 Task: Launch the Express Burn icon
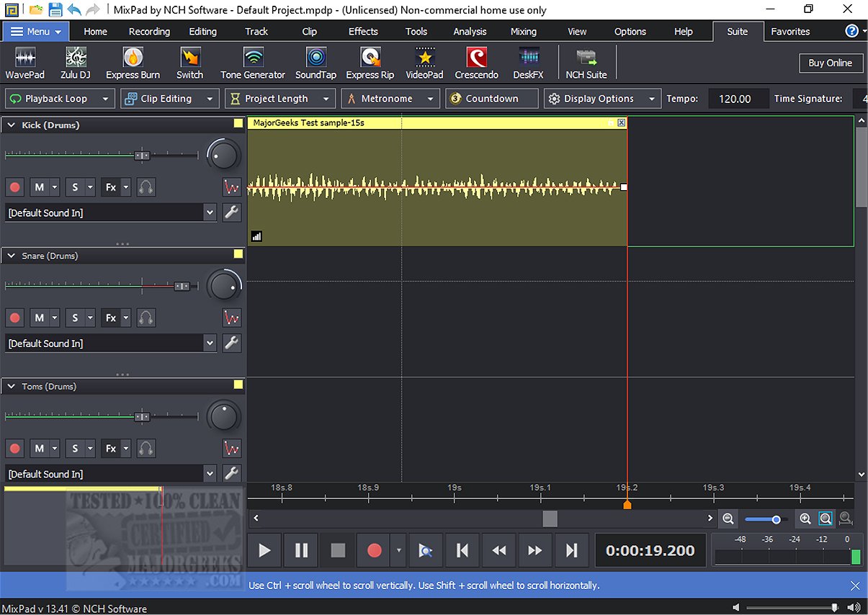[x=133, y=63]
